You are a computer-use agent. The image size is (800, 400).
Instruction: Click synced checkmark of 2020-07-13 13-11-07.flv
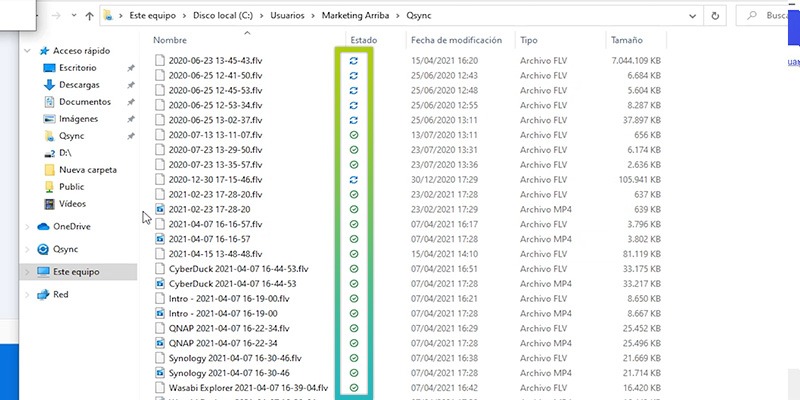(354, 135)
